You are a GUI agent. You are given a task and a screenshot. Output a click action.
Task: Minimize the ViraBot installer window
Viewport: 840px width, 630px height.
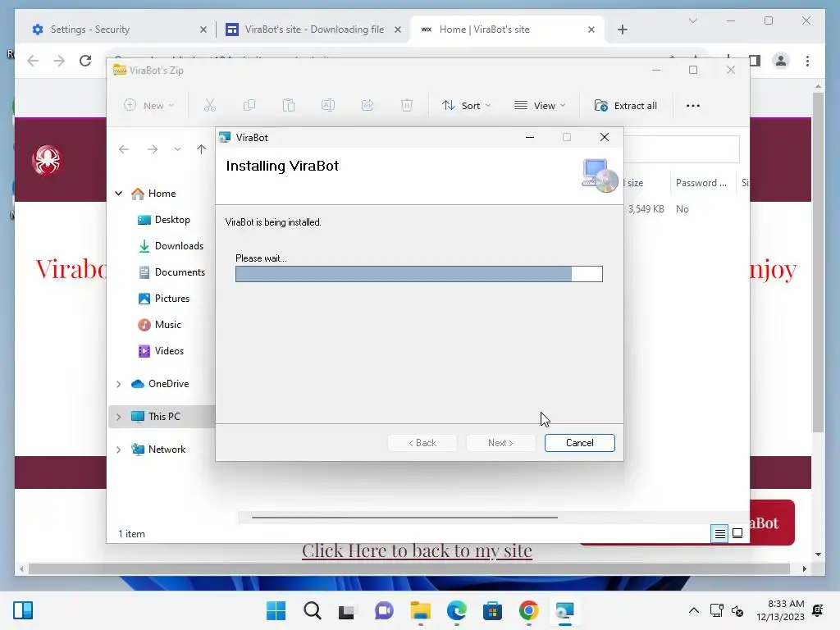pyautogui.click(x=530, y=138)
